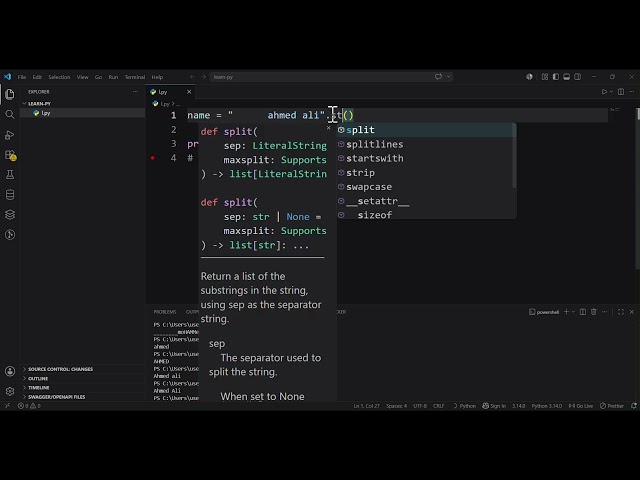Choose split from the suggestion list

426,130
